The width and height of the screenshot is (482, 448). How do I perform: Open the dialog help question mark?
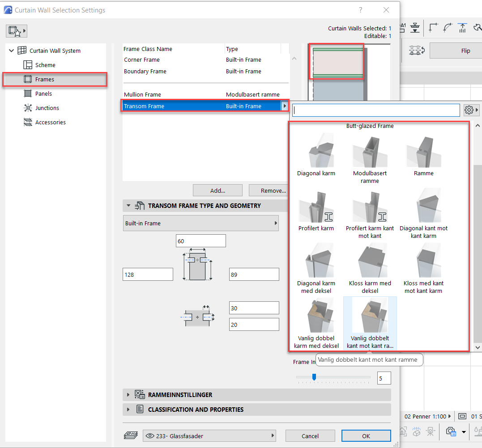[361, 10]
